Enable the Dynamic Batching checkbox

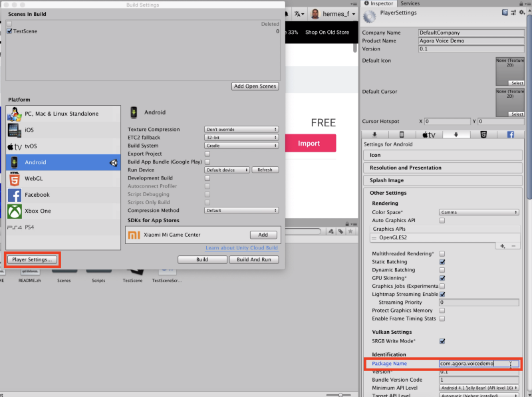[442, 270]
